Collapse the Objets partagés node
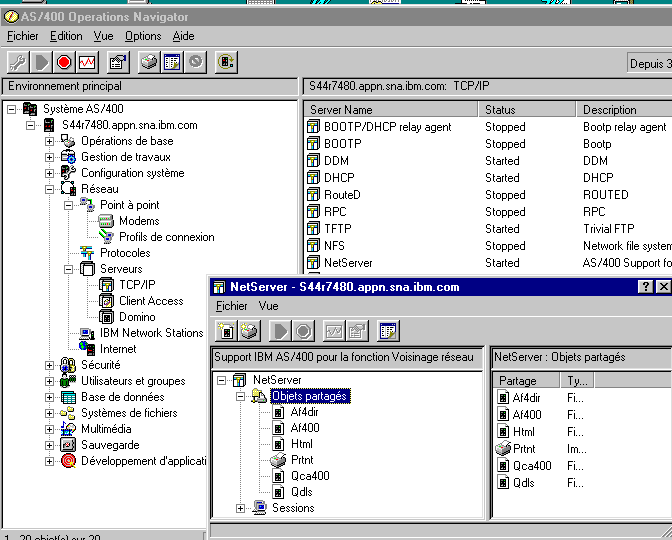This screenshot has width=672, height=540. 240,396
